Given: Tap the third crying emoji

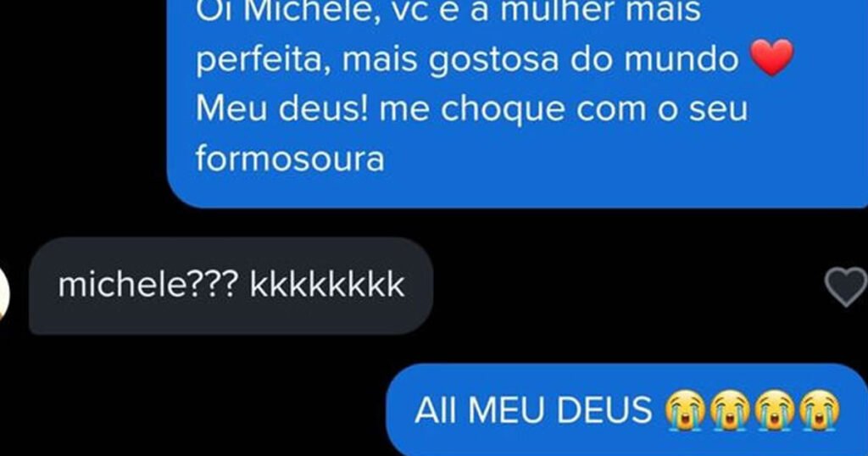Looking at the screenshot, I should (775, 410).
